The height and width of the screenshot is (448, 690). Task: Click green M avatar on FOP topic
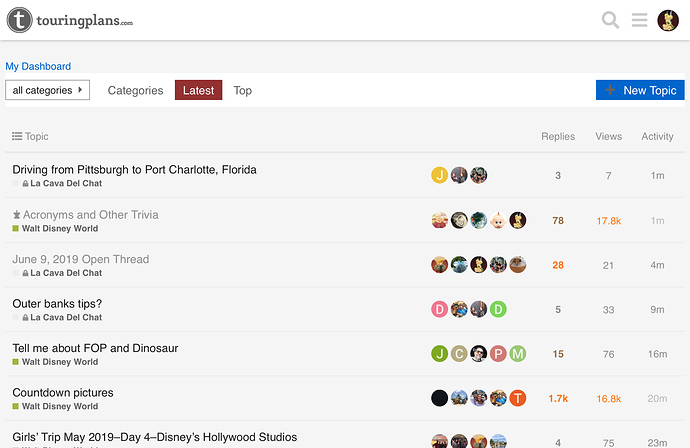(x=518, y=354)
